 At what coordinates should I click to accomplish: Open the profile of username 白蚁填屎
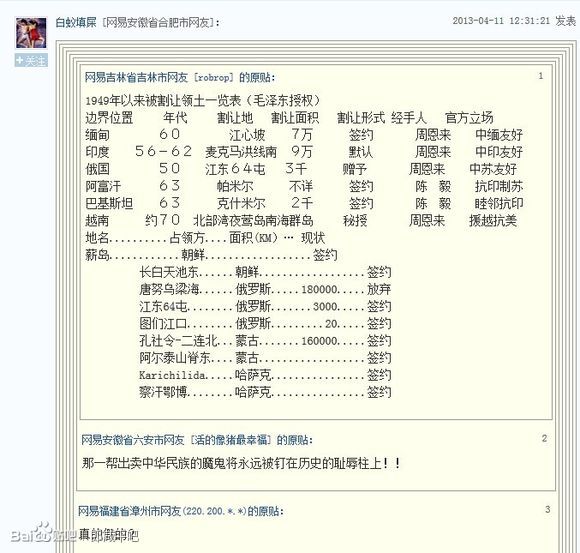tap(76, 23)
